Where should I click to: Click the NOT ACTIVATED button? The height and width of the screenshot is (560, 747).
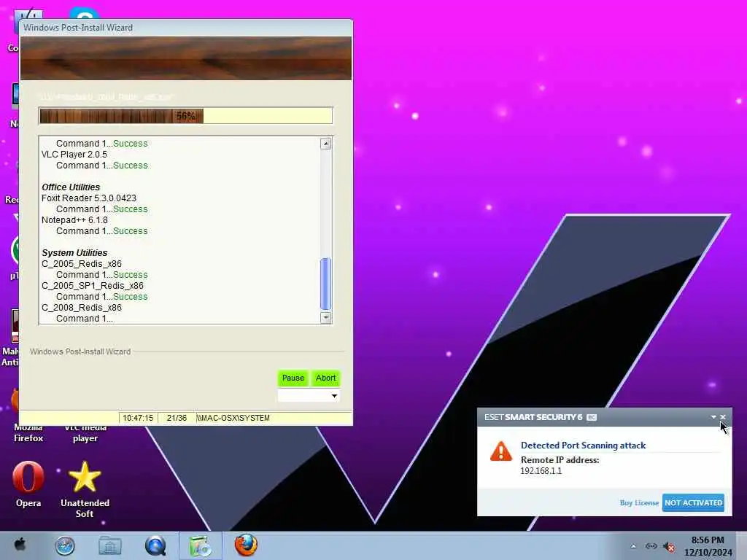tap(693, 502)
